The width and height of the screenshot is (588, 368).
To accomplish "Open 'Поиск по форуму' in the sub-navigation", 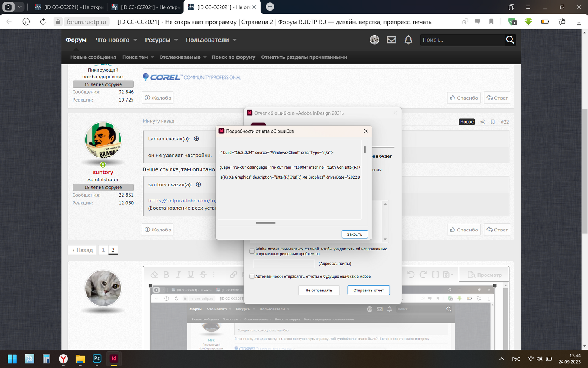I will (x=234, y=57).
